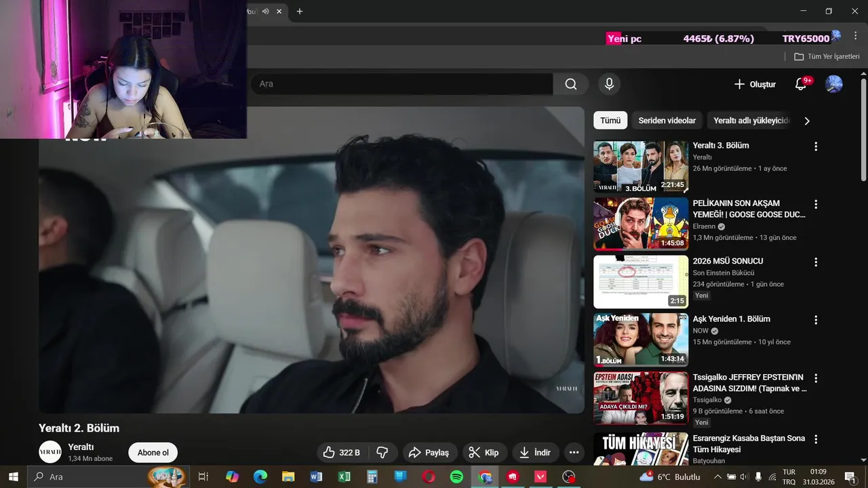
Task: Select the Tümü filter chip
Action: pyautogui.click(x=610, y=121)
